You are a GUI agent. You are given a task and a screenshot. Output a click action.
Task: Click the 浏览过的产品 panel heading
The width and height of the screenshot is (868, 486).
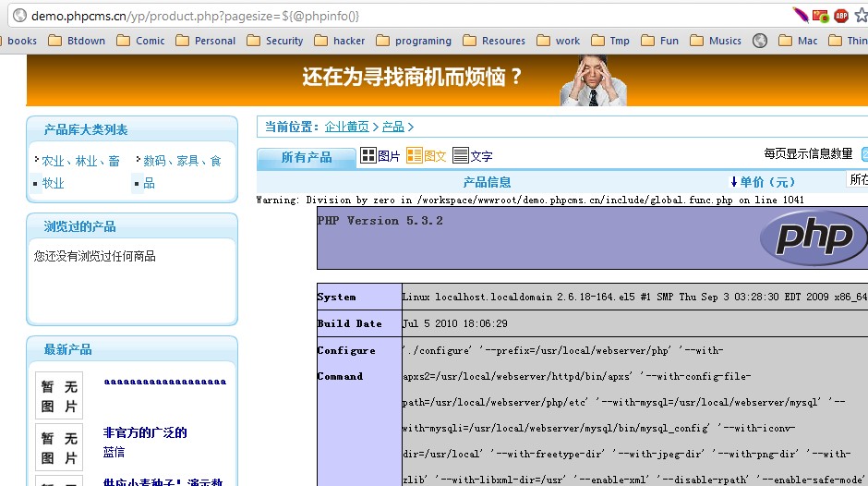point(79,226)
